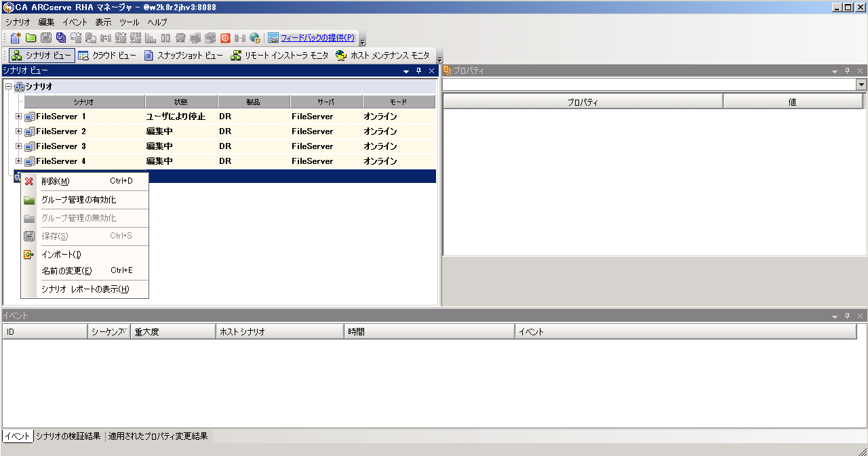Click the import icon in context menu

(x=29, y=255)
